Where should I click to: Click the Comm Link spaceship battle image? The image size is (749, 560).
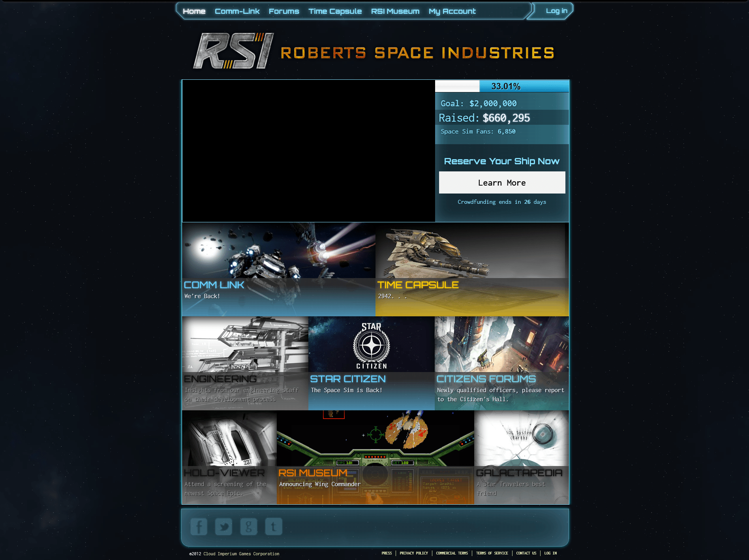point(279,250)
